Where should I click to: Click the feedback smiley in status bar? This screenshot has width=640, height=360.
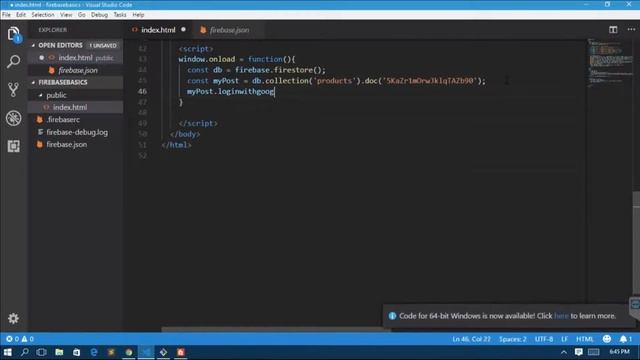coord(607,339)
